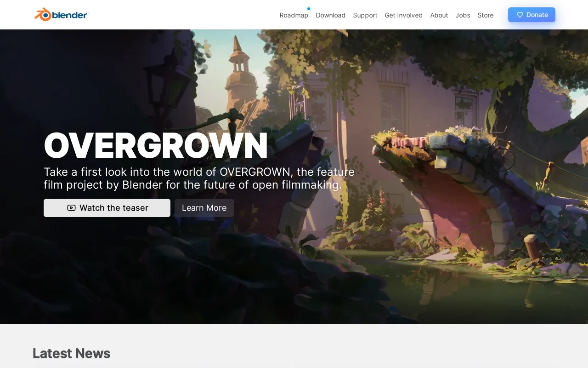Open the Roadmap menu item
This screenshot has width=588, height=368.
point(294,15)
